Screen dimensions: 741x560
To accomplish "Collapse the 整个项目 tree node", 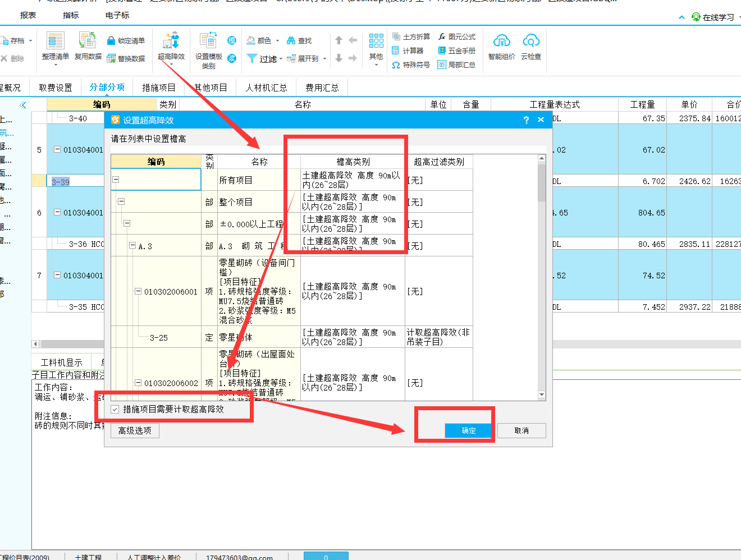I will (121, 201).
